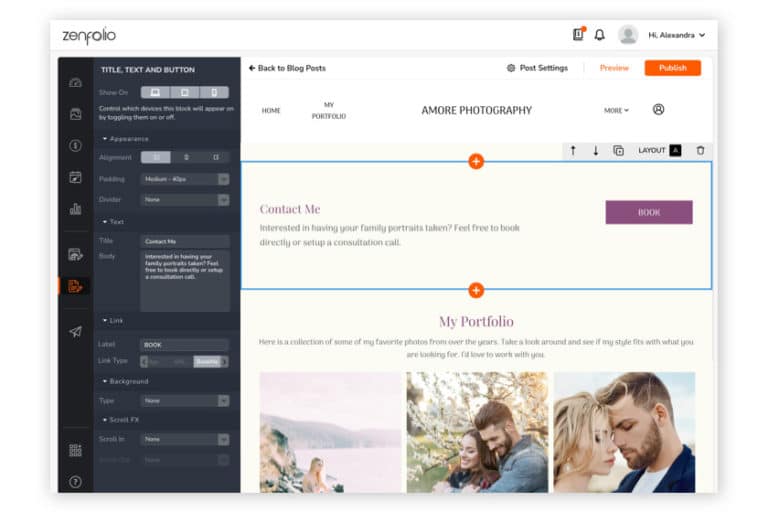Toggle Show On mobile device
The height and width of the screenshot is (512, 768).
point(214,92)
